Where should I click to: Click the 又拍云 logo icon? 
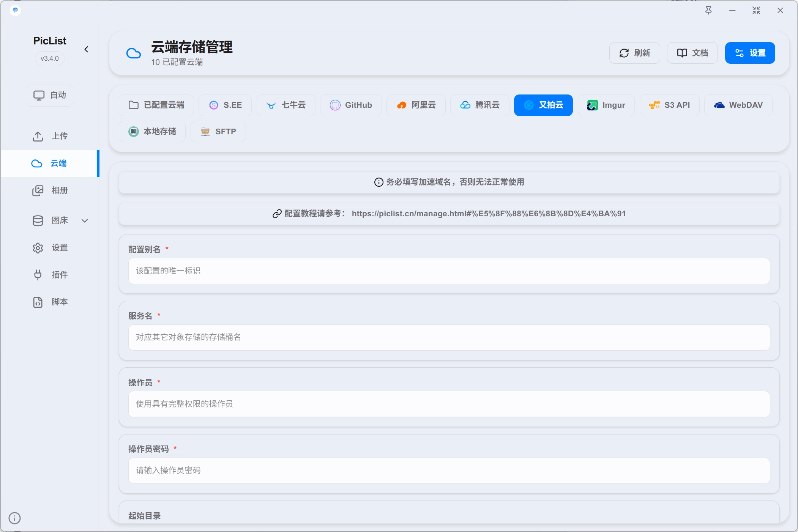point(529,105)
